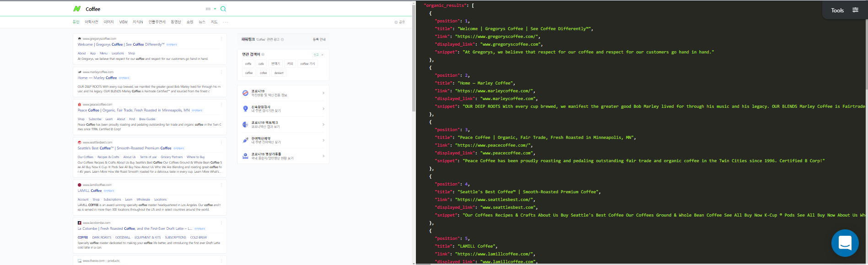The image size is (868, 265).
Task: Click the Brew Guides sitelink under Peace Coffee
Action: [x=147, y=119]
